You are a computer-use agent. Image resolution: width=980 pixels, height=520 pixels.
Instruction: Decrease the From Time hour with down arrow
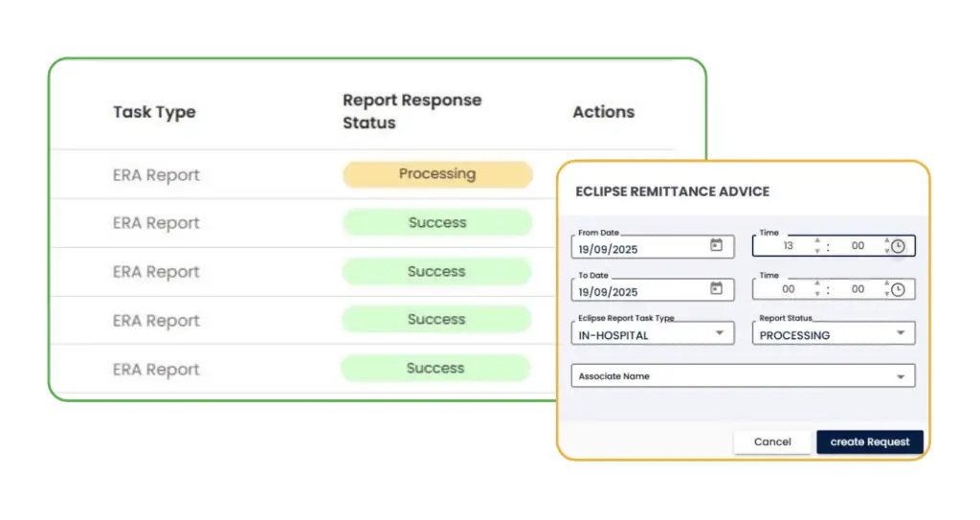tap(817, 251)
